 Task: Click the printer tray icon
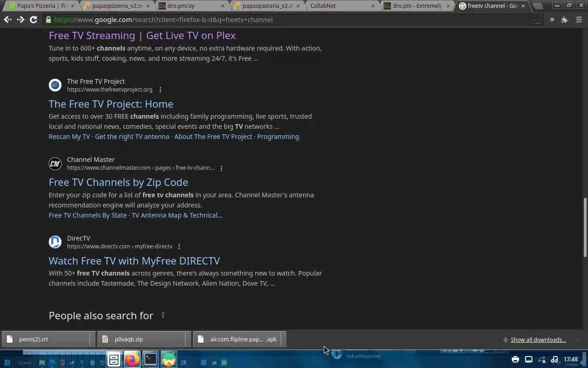(515, 359)
